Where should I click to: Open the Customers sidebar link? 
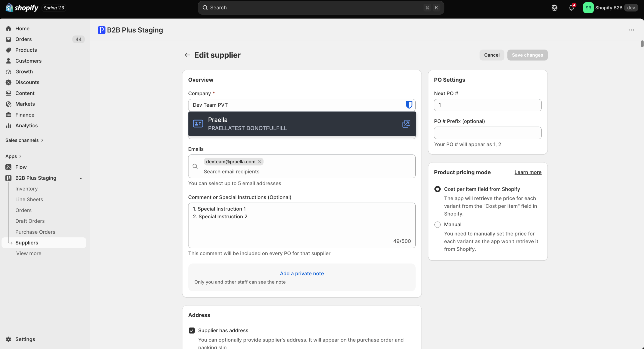point(28,61)
